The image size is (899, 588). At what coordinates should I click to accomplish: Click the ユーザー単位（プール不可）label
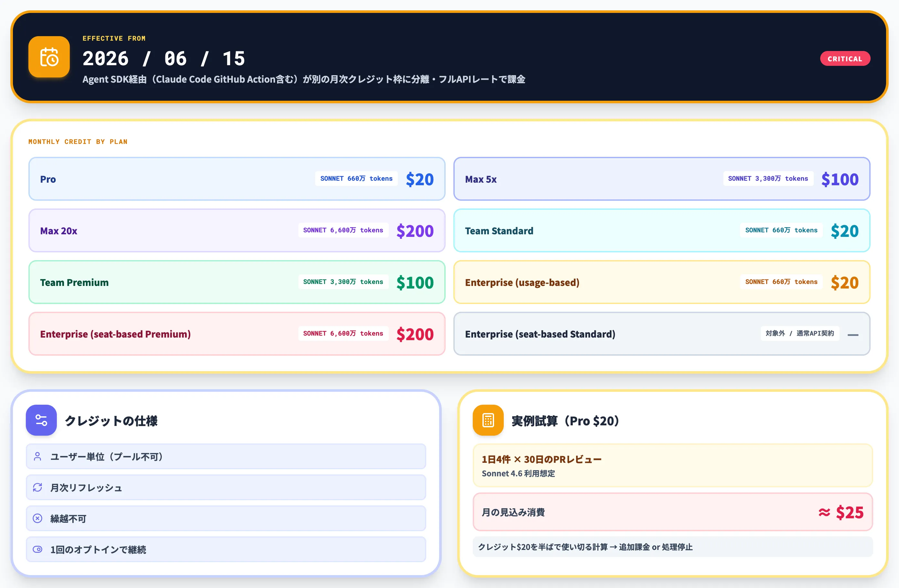[107, 457]
